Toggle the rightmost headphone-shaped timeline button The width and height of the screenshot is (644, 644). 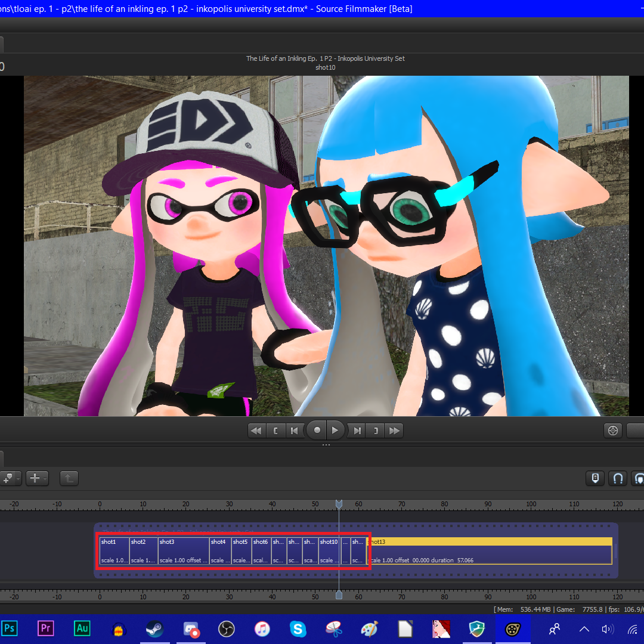(x=639, y=478)
